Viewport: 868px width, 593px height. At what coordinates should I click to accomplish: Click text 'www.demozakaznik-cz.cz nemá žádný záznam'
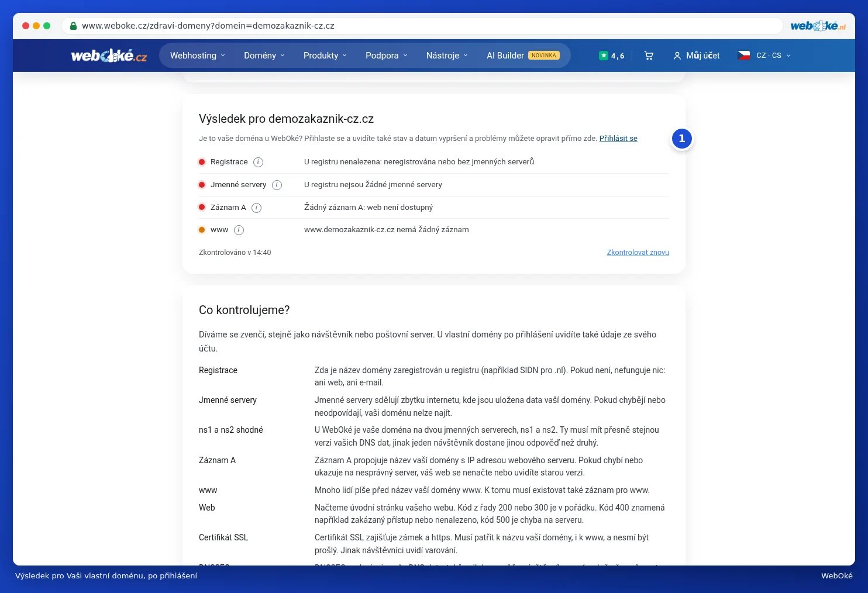point(387,230)
